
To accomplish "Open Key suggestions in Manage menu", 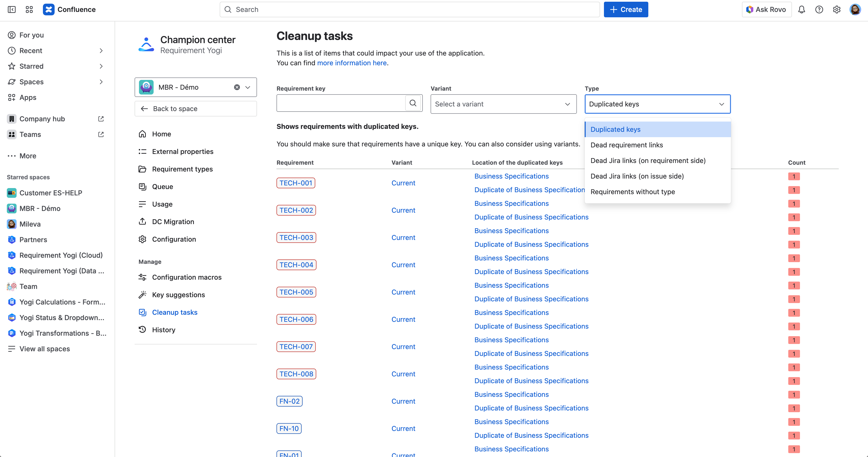I will point(178,295).
